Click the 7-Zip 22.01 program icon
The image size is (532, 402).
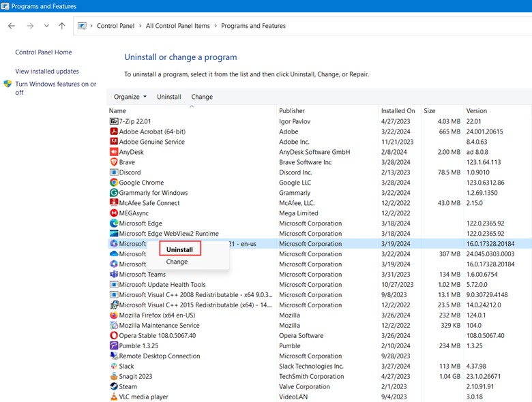pyautogui.click(x=114, y=121)
